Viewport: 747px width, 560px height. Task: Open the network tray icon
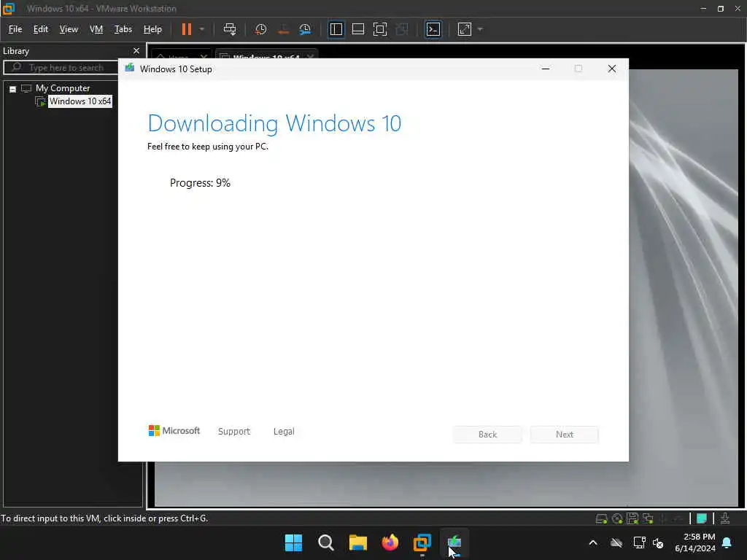(x=639, y=542)
